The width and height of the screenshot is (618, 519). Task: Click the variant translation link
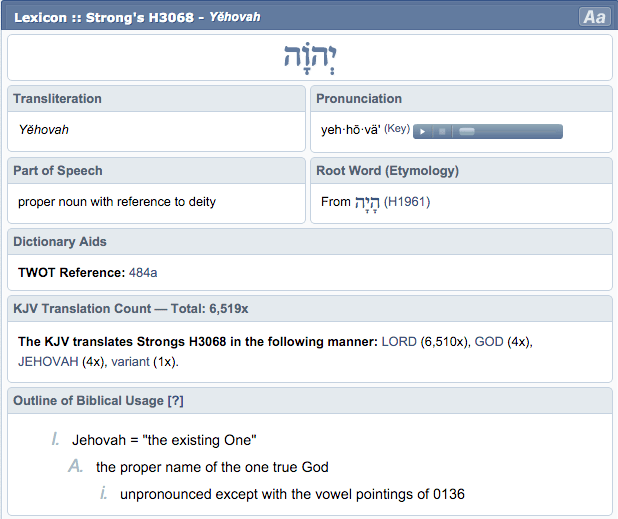coord(130,361)
